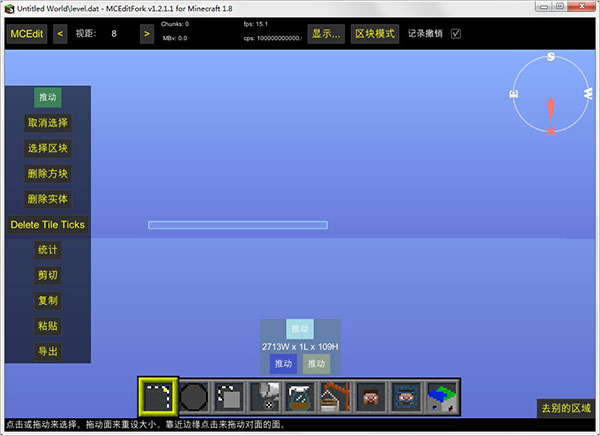
Task: Select the Select tool in the toolbar
Action: click(x=158, y=397)
